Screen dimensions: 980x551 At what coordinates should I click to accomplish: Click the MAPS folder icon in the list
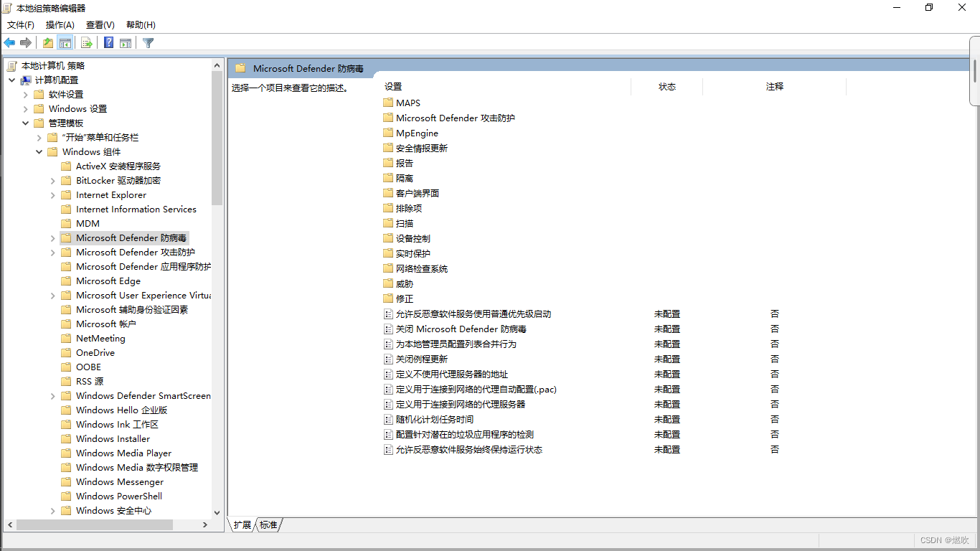click(x=388, y=103)
